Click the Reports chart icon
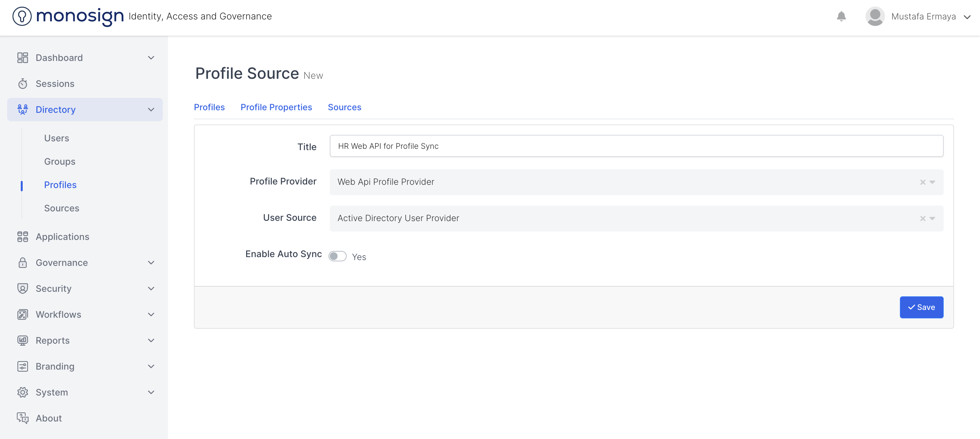980x439 pixels. [x=22, y=340]
